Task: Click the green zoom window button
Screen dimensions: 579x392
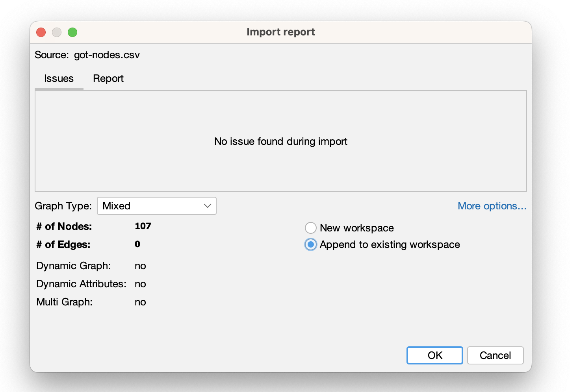Action: [72, 32]
